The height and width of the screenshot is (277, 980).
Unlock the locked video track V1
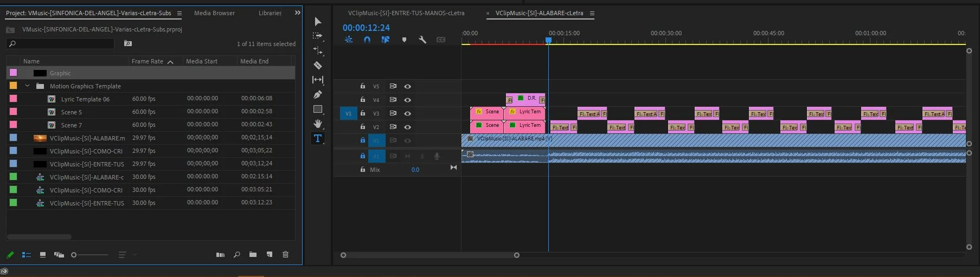[x=363, y=140]
